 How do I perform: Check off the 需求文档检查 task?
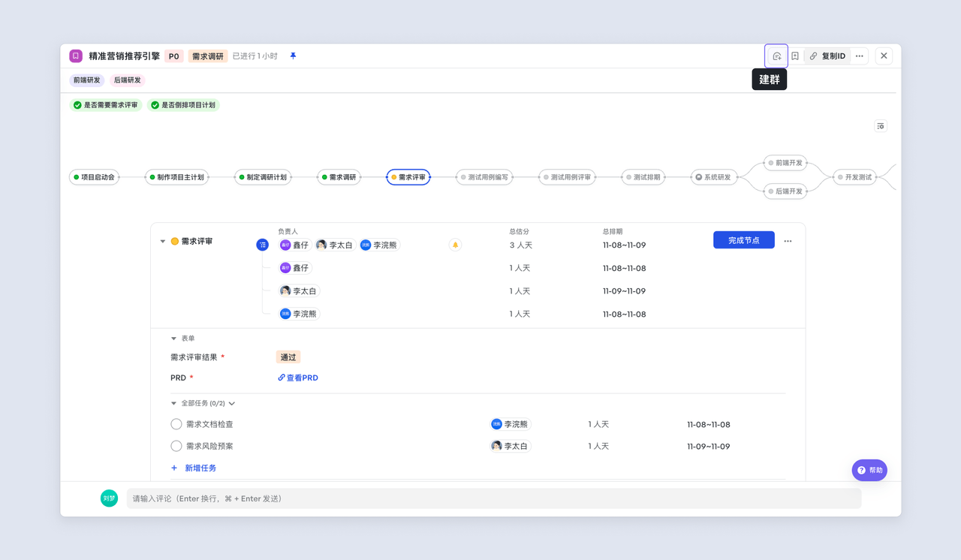176,424
